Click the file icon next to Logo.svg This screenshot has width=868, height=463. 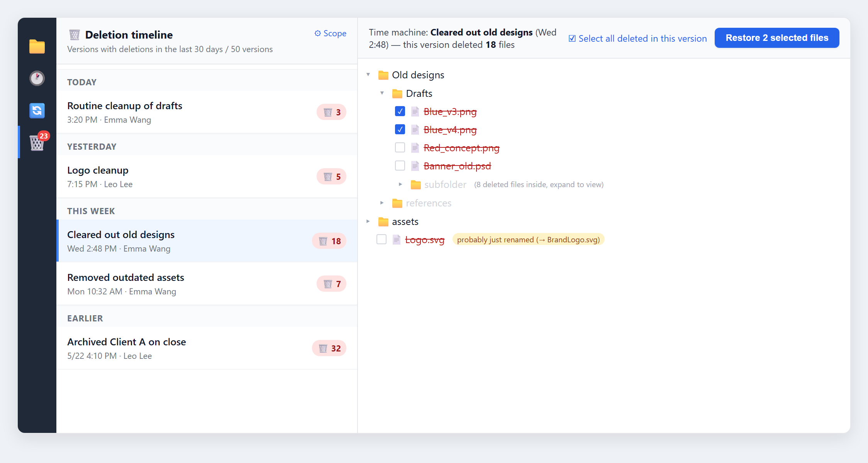click(397, 240)
